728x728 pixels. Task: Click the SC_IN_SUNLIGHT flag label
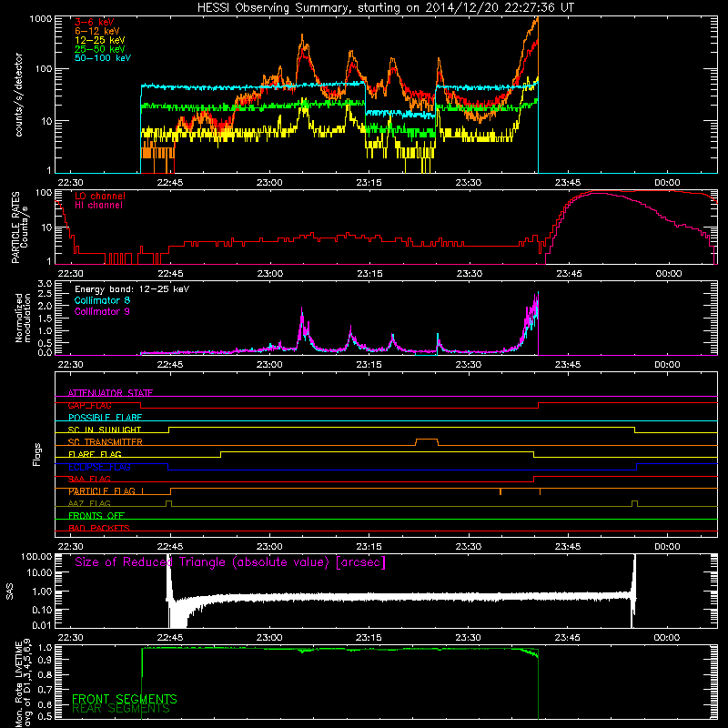pyautogui.click(x=105, y=430)
